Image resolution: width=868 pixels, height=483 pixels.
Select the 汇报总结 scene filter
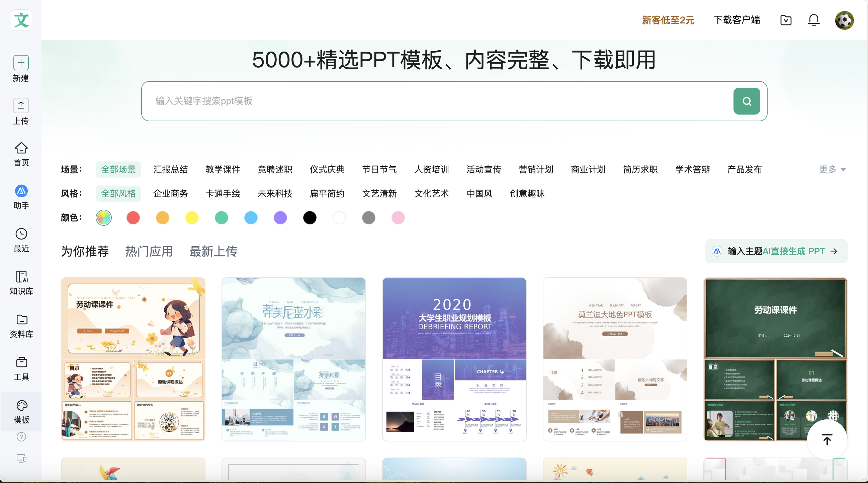pos(171,169)
